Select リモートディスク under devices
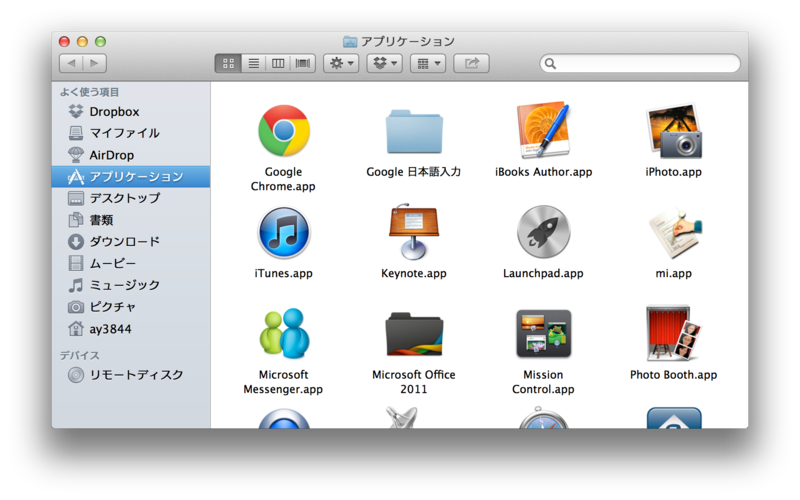Image resolution: width=800 pixels, height=500 pixels. (x=131, y=375)
